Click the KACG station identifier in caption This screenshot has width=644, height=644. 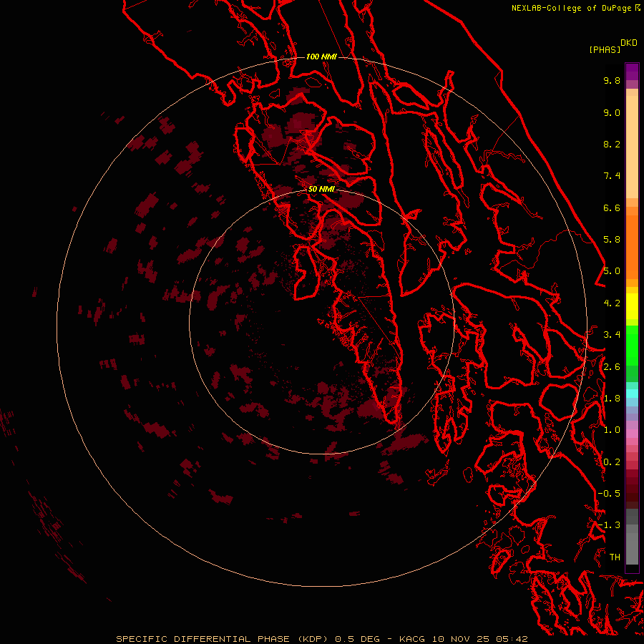coord(412,639)
